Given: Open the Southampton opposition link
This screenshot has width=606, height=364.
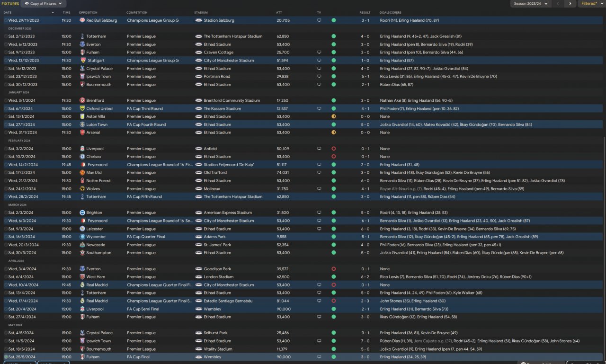Looking at the screenshot, I should (98, 253).
